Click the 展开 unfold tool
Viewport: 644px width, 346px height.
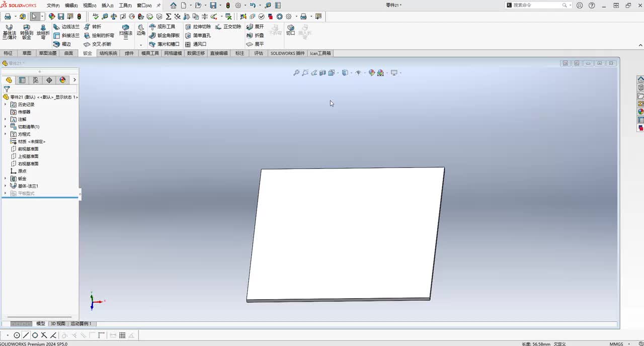(x=255, y=27)
